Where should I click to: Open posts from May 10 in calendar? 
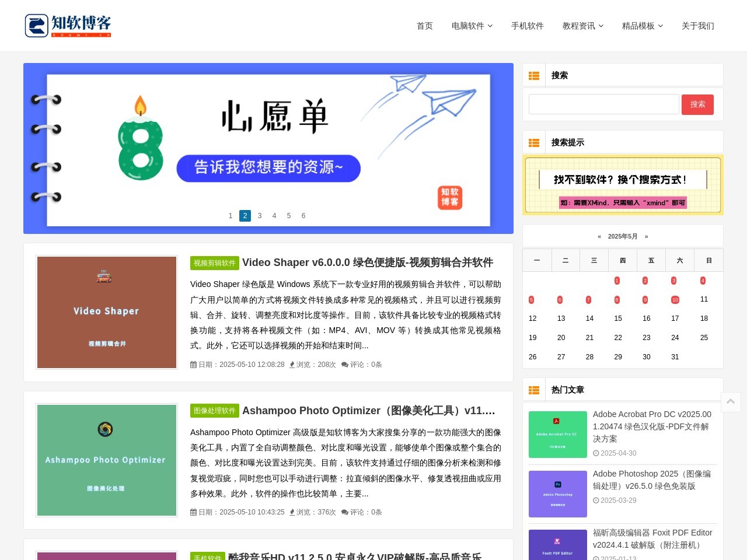click(x=675, y=300)
